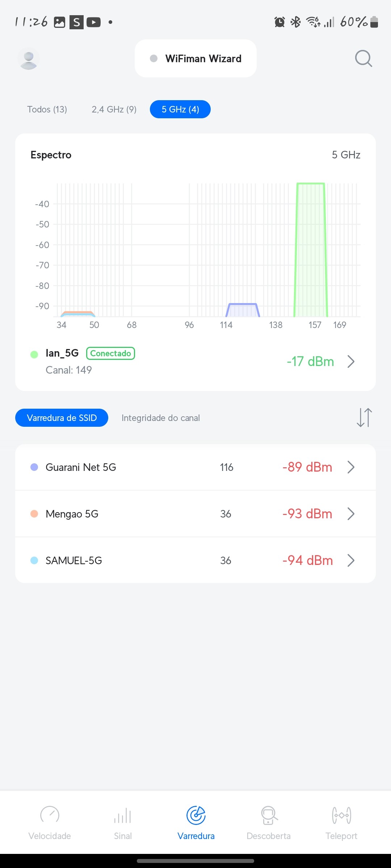Filter networks by Todos (13)

[47, 109]
